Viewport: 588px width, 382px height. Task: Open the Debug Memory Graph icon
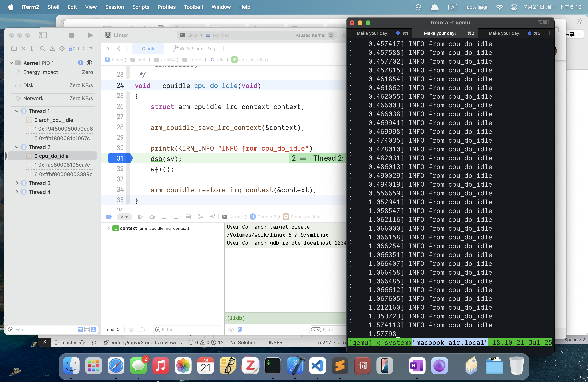[200, 217]
